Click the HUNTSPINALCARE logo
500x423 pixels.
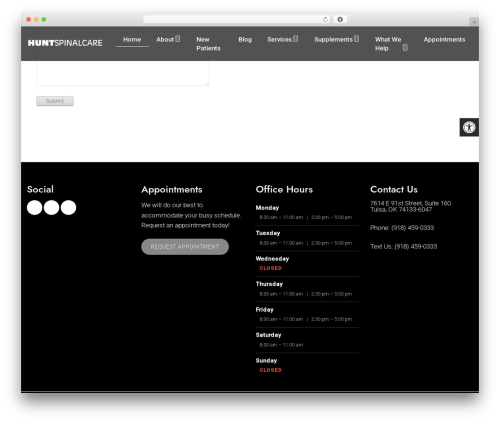coord(65,43)
